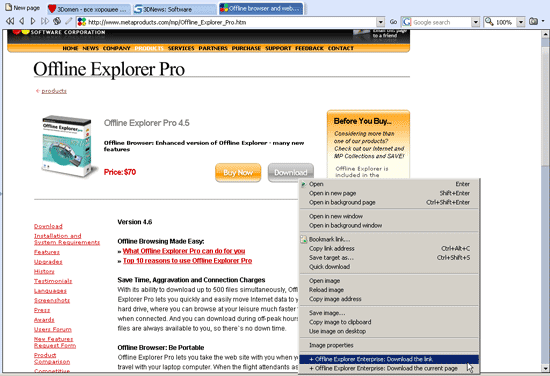
Task: Open the sidebar Testimonials link
Action: (53, 281)
